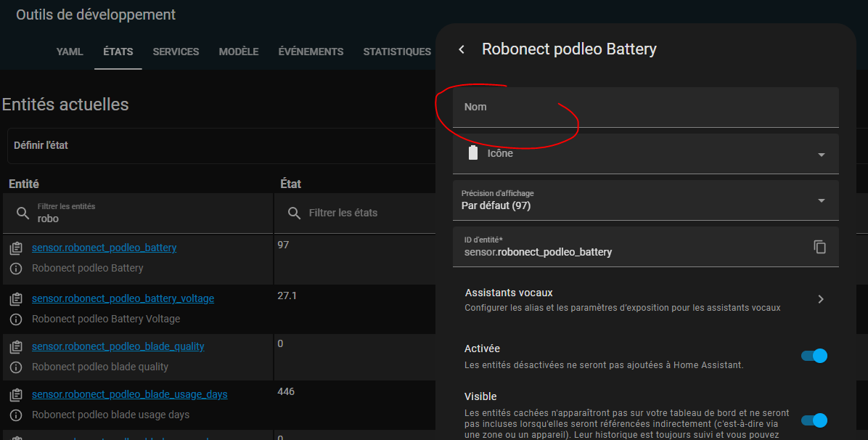Viewport: 868px width, 440px height.
Task: Copy the sensor.robonect_podleo_battery entity ID in list
Action: (x=16, y=248)
